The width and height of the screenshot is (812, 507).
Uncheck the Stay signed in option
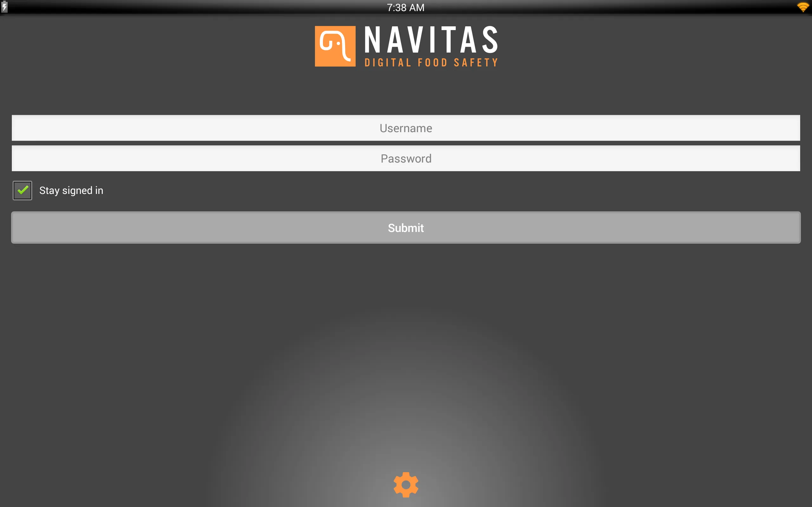(x=22, y=190)
